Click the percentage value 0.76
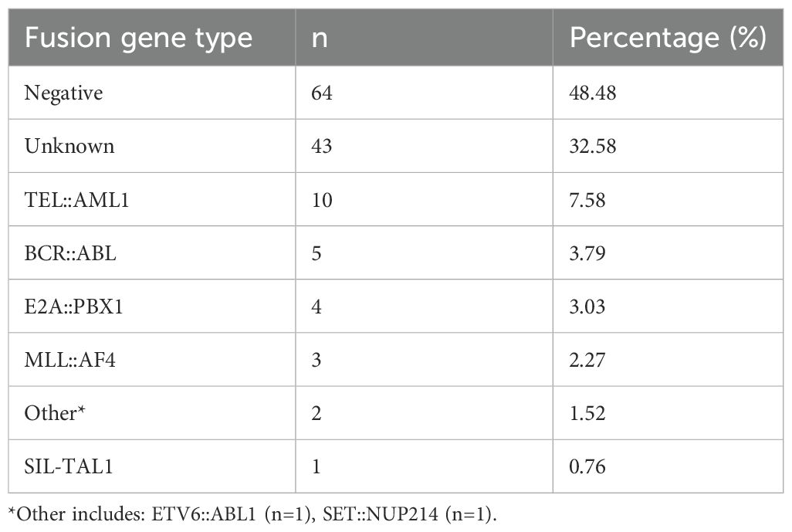 pos(587,466)
